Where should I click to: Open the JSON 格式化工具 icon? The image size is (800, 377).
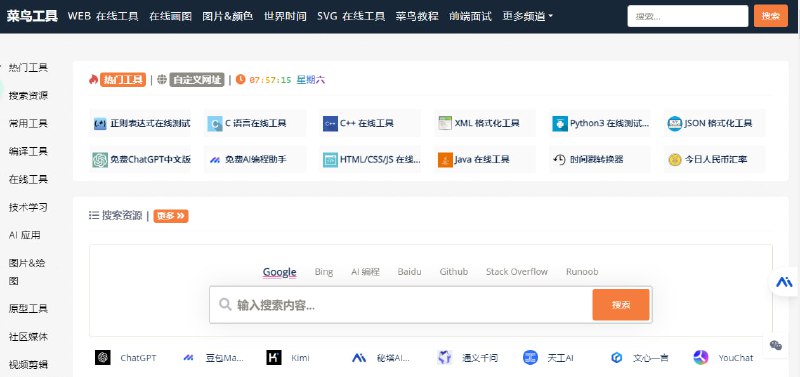[x=674, y=123]
